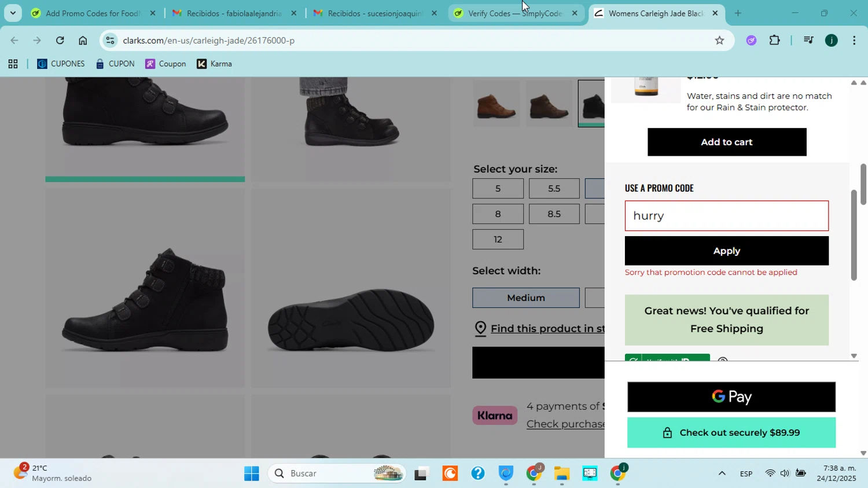Apply the promo code
Screen dimensions: 868x488
[x=727, y=251]
